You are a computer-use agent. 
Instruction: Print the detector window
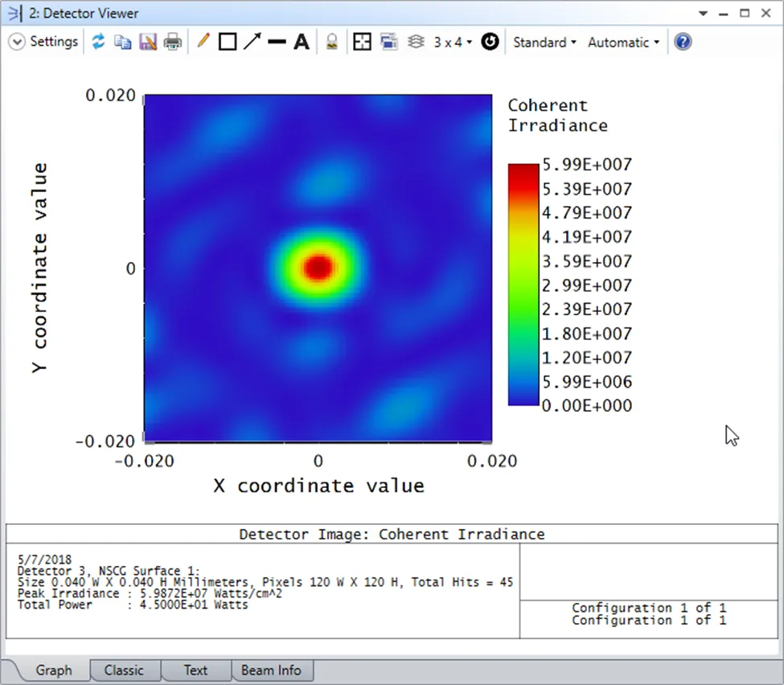point(173,42)
